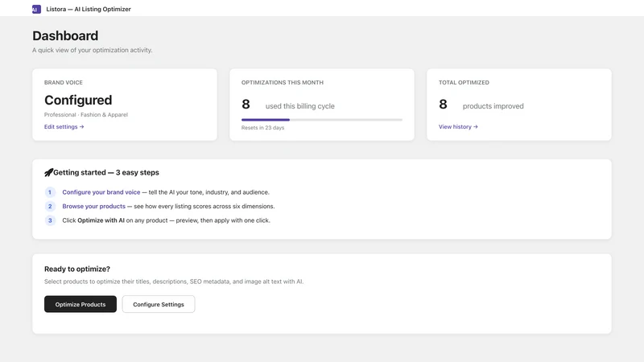Click the 'Listora — AI Listing Optimizer' title
644x362 pixels.
89,9
